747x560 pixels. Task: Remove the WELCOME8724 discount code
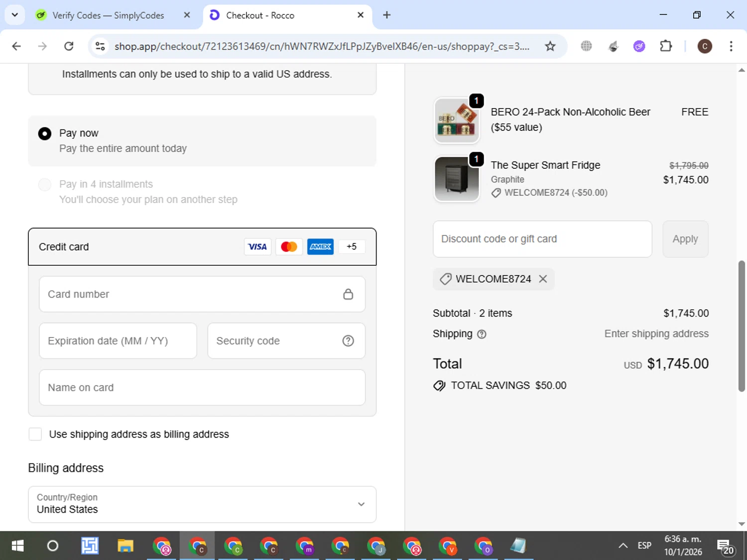click(x=543, y=279)
